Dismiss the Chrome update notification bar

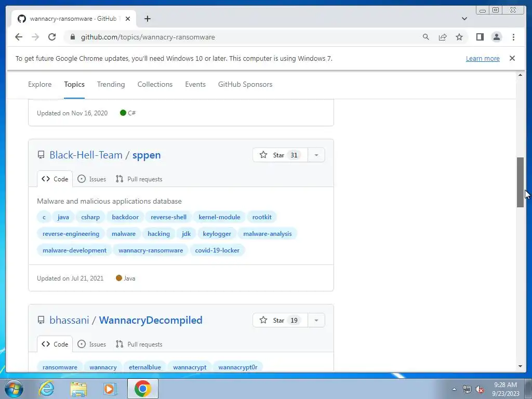pos(512,58)
